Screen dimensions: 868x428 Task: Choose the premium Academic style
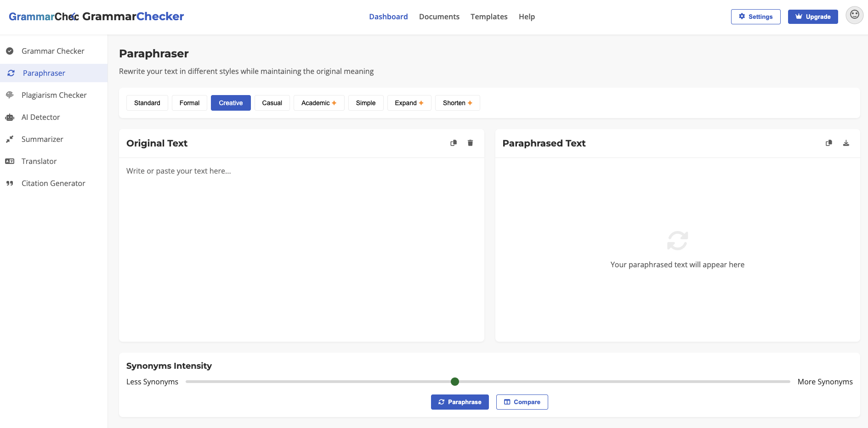click(319, 103)
